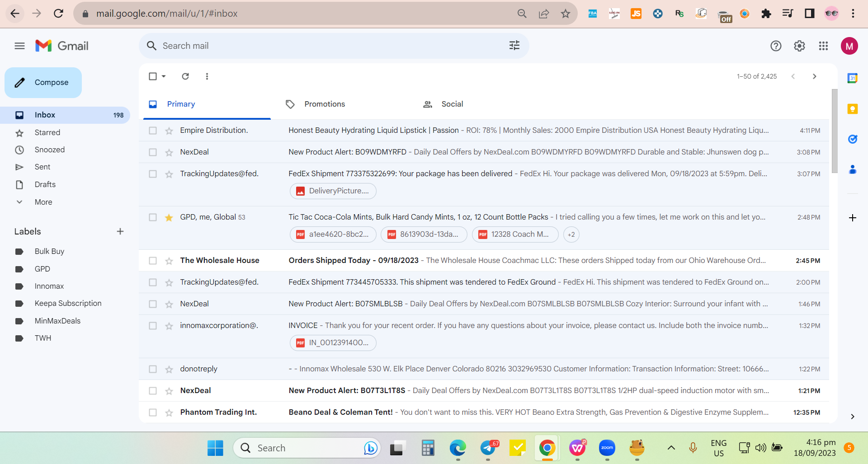The width and height of the screenshot is (868, 464).
Task: Star the Empire Distribution email
Action: (169, 131)
